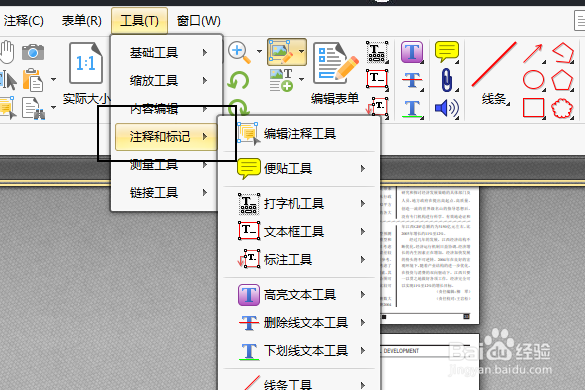Screen dimensions: 585x390
Task: Click the 实际大小 label
Action: click(x=87, y=99)
